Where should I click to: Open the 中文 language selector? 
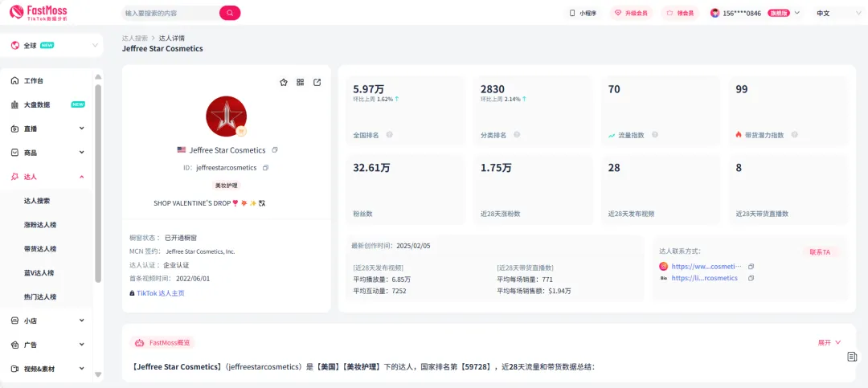click(837, 13)
